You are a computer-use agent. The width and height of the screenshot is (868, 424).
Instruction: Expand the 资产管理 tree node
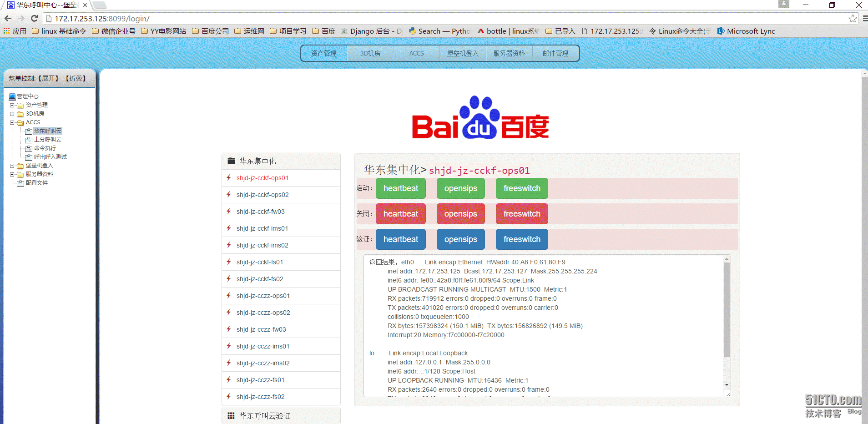(12, 105)
